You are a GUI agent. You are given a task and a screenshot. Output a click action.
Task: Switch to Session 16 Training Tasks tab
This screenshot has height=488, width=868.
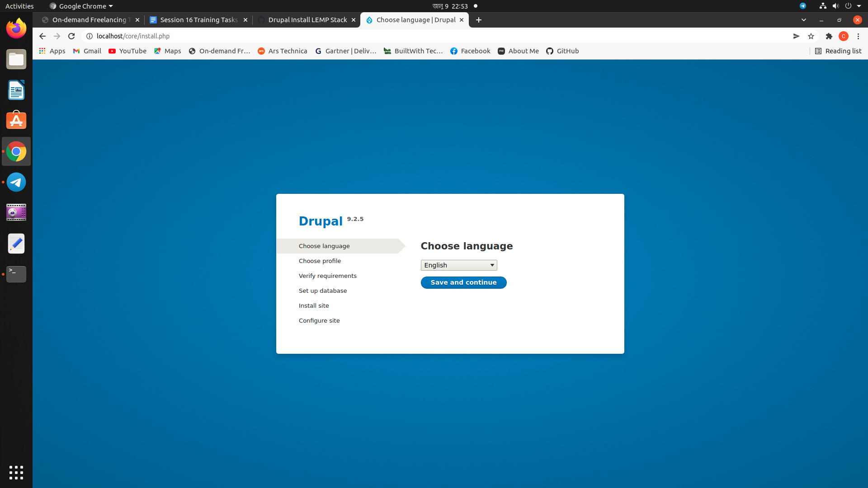pyautogui.click(x=198, y=20)
